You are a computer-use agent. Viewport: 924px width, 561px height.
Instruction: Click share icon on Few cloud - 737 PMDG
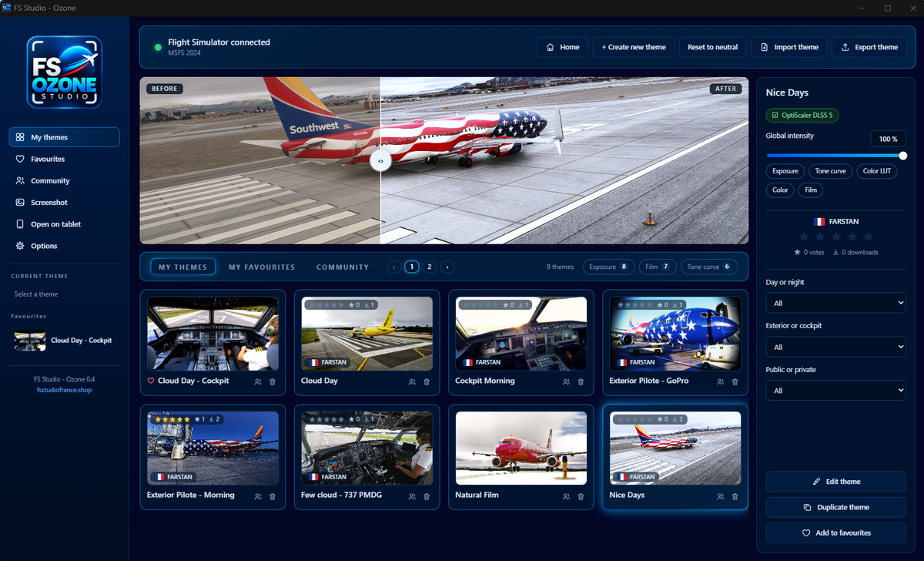(x=413, y=495)
